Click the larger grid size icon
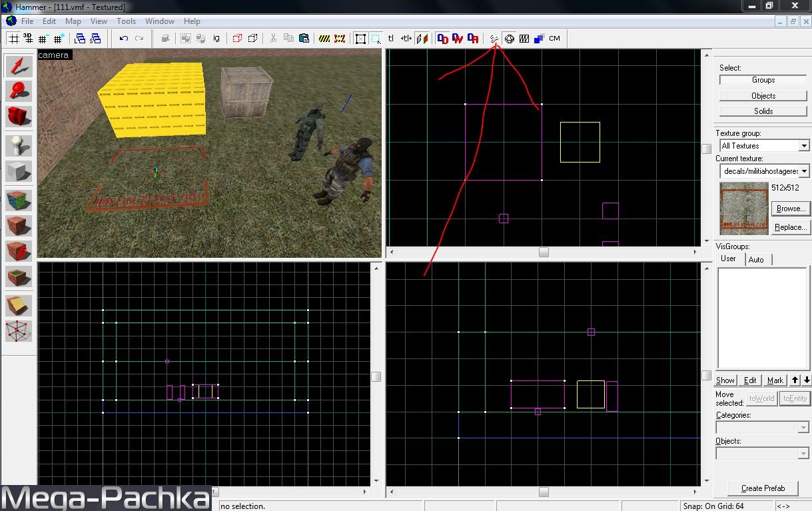The image size is (812, 511). (59, 39)
